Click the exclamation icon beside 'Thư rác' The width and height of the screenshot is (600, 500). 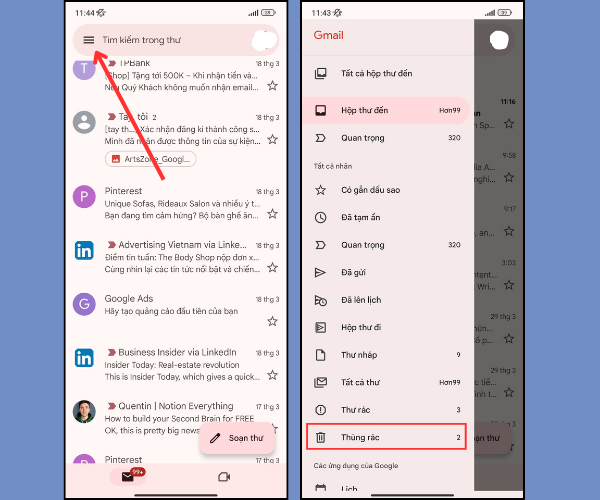click(x=320, y=410)
